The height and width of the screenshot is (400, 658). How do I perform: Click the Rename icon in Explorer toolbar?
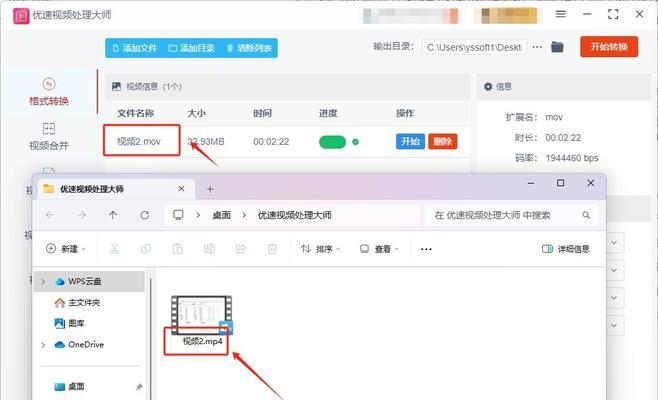pos(209,249)
